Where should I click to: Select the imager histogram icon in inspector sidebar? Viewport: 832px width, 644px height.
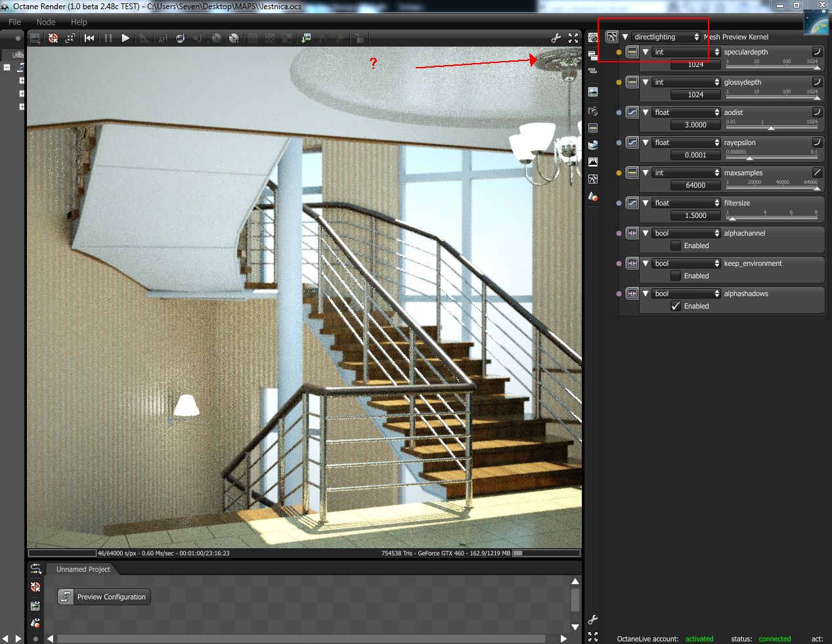click(593, 161)
